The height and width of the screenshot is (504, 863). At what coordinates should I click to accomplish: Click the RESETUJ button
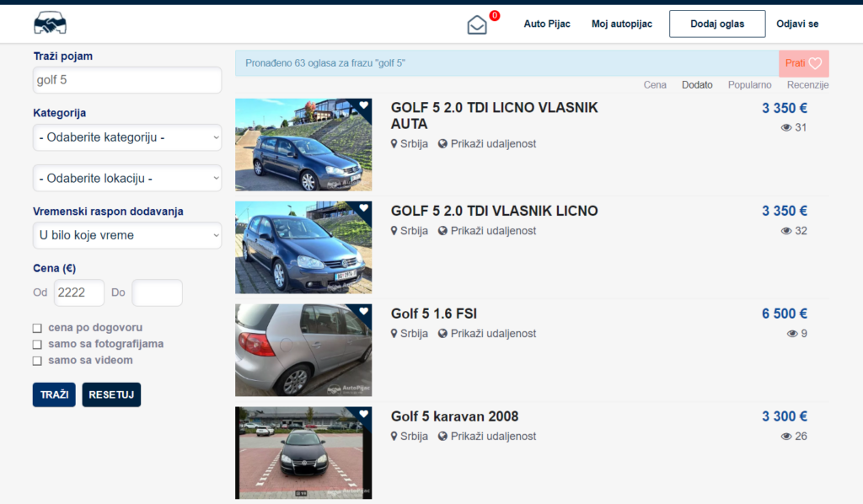[x=111, y=394]
